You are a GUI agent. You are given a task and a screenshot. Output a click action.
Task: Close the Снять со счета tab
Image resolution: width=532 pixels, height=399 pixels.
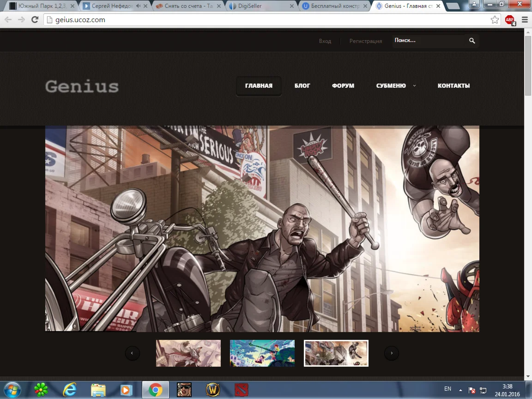[219, 6]
